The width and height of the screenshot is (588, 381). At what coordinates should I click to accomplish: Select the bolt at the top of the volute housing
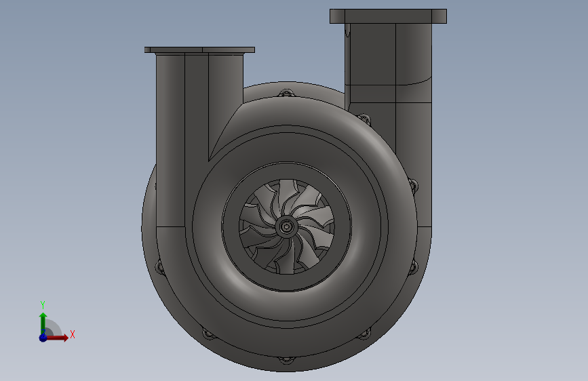(x=286, y=93)
